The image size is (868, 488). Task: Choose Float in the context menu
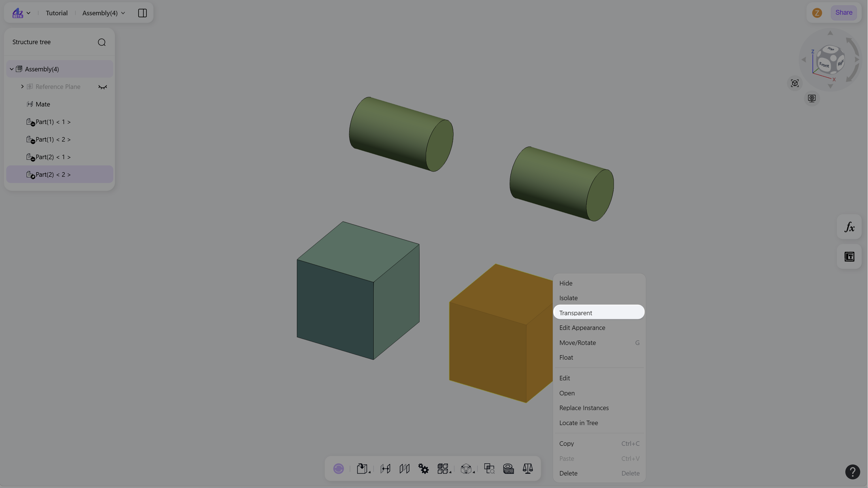coord(599,358)
